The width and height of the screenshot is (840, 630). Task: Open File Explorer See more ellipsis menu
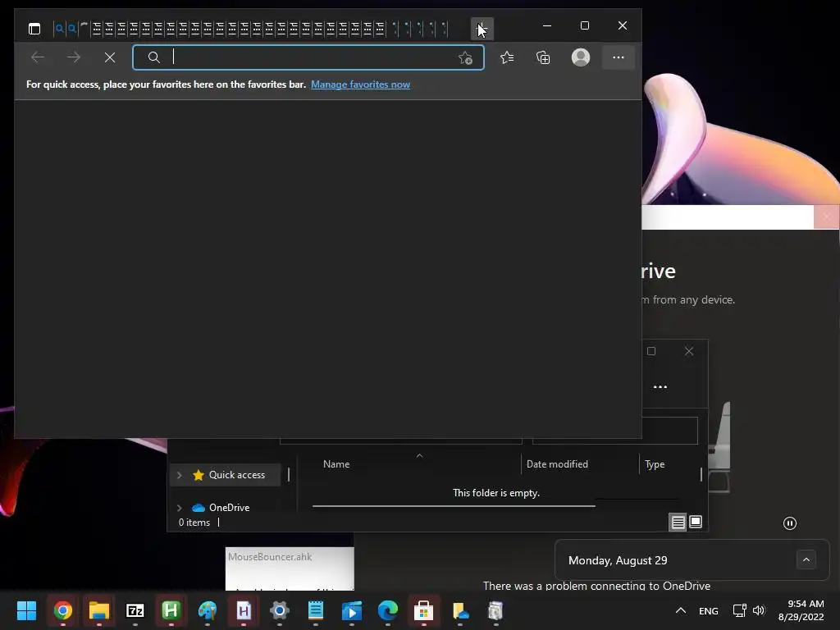pos(660,387)
